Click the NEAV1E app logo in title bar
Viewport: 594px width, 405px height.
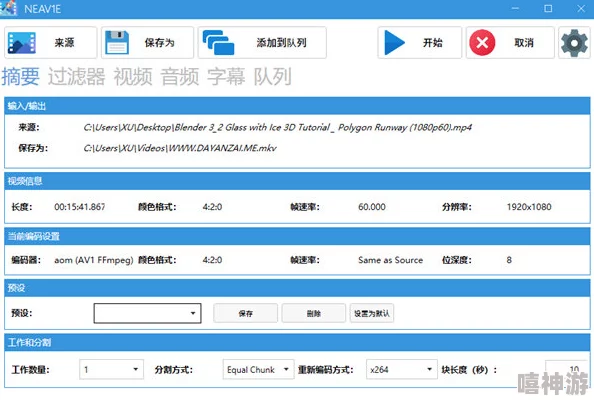(x=8, y=8)
